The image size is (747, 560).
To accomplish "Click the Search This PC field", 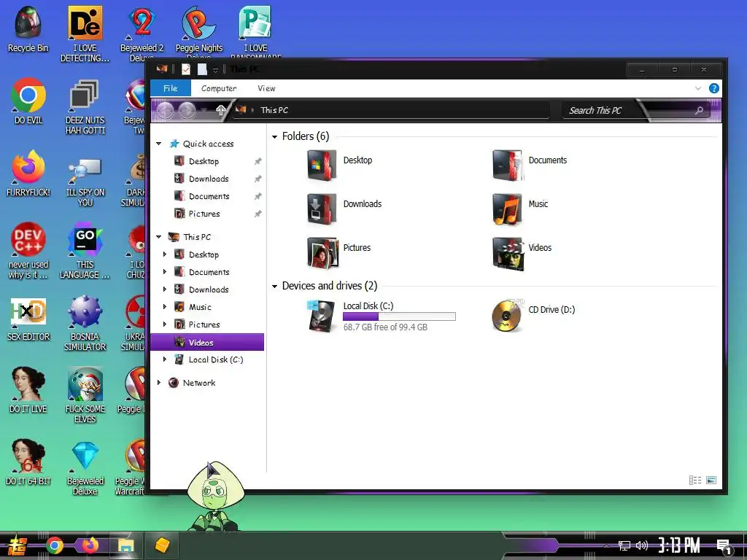I will [636, 111].
